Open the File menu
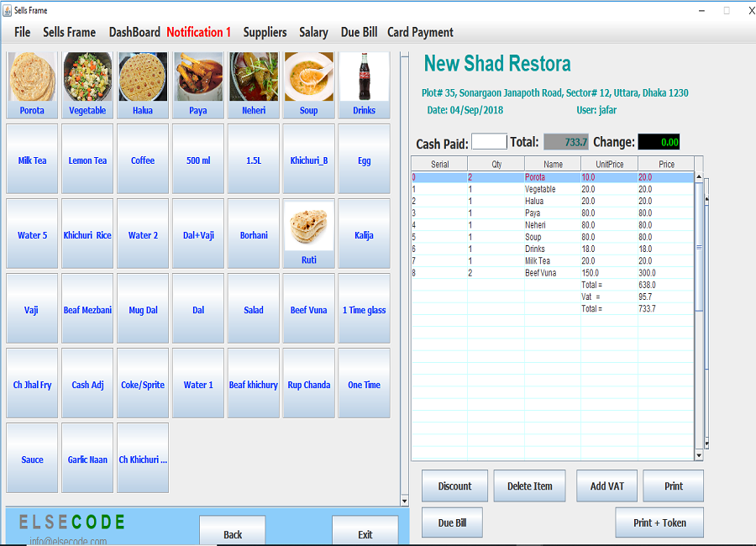 coord(23,32)
